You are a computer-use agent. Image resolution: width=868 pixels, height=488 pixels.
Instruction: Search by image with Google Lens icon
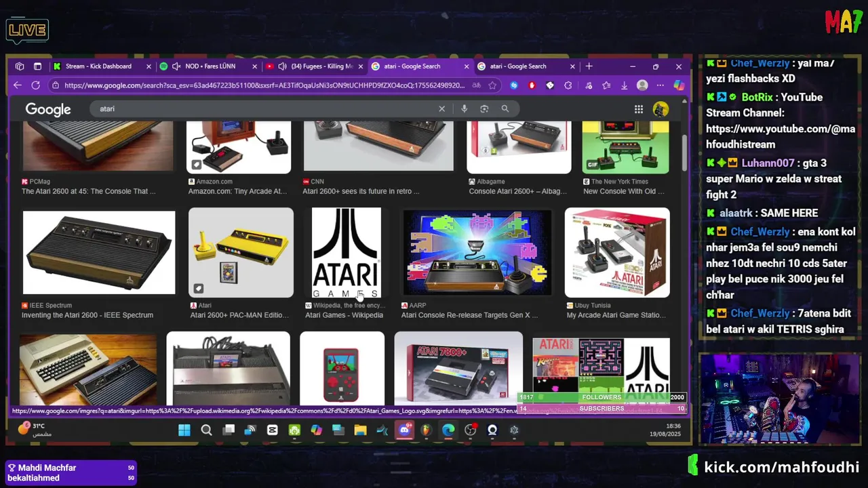pos(484,108)
